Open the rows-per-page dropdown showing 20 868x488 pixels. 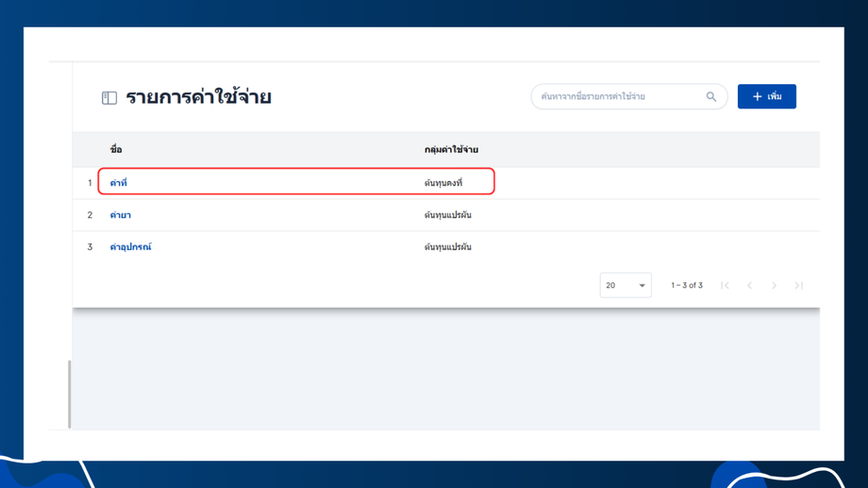[x=626, y=285]
